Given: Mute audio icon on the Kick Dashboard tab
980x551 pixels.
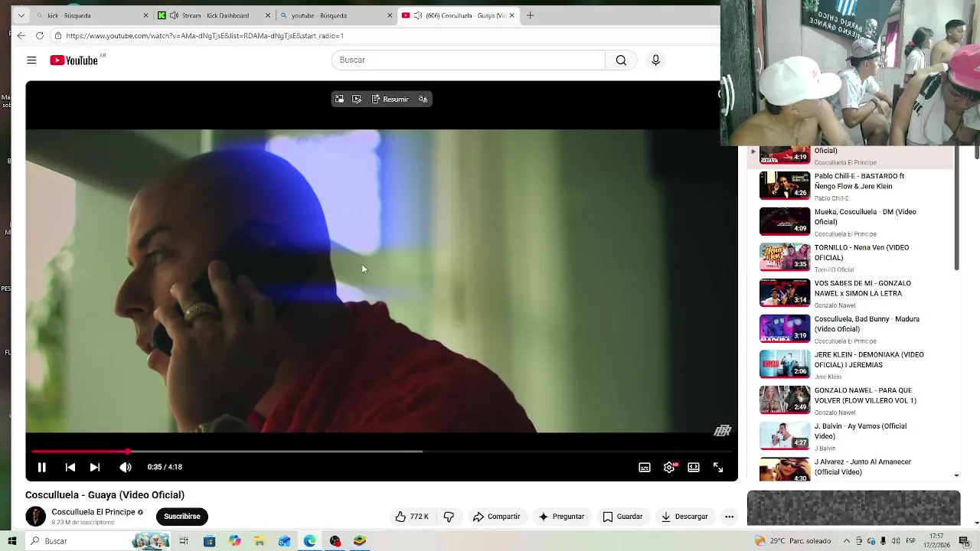Looking at the screenshot, I should tap(174, 15).
